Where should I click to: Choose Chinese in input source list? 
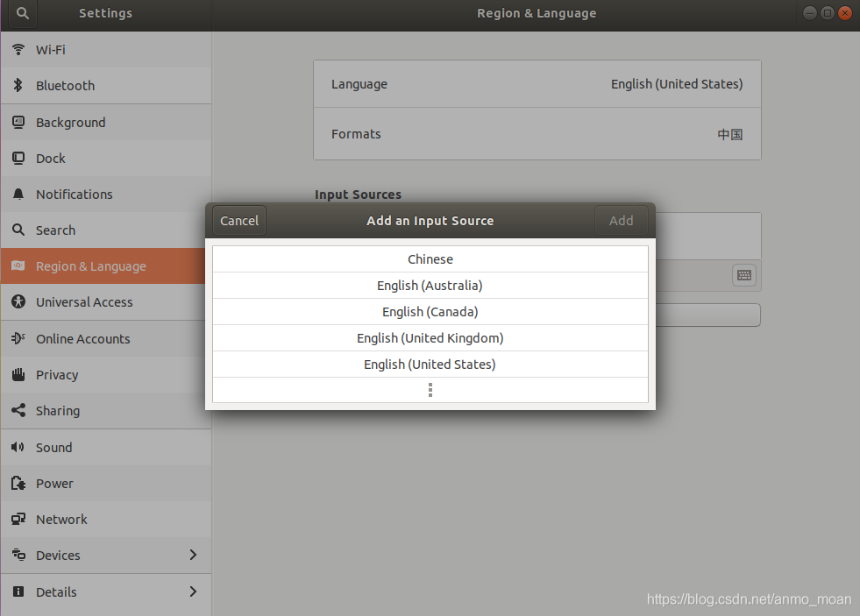coord(430,259)
